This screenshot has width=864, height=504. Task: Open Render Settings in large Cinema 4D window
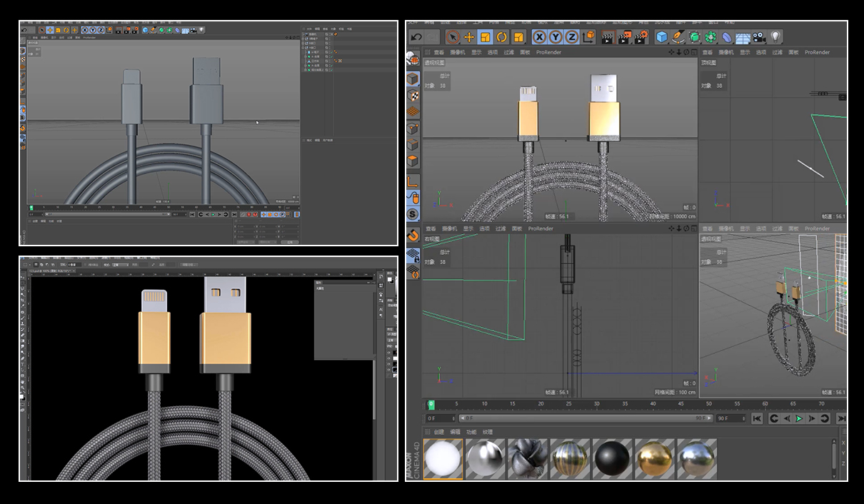click(641, 36)
